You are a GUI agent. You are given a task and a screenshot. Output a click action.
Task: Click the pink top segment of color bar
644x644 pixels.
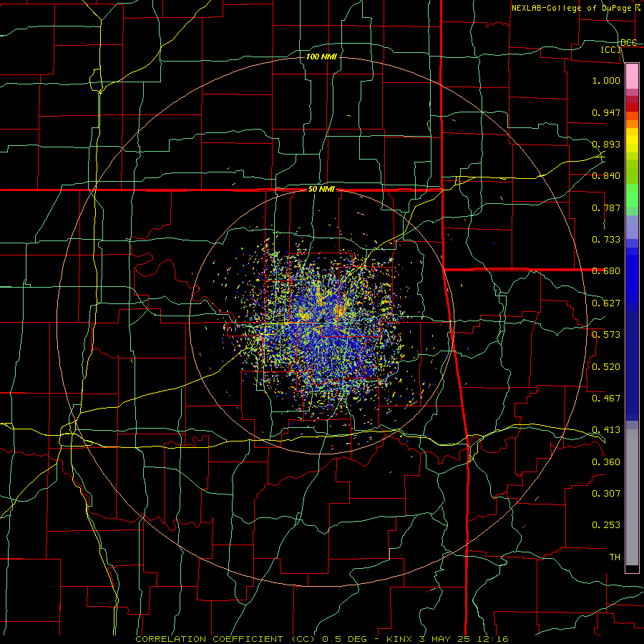[632, 76]
